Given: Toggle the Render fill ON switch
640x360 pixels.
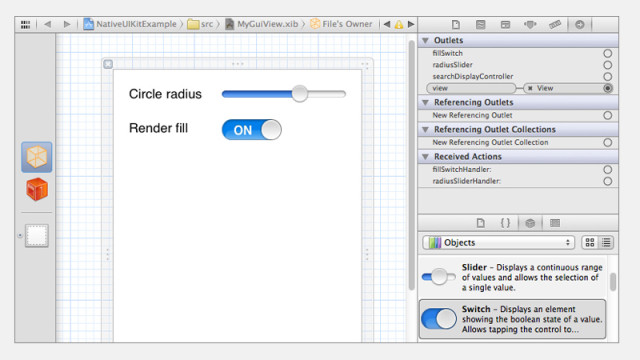Looking at the screenshot, I should click(252, 130).
